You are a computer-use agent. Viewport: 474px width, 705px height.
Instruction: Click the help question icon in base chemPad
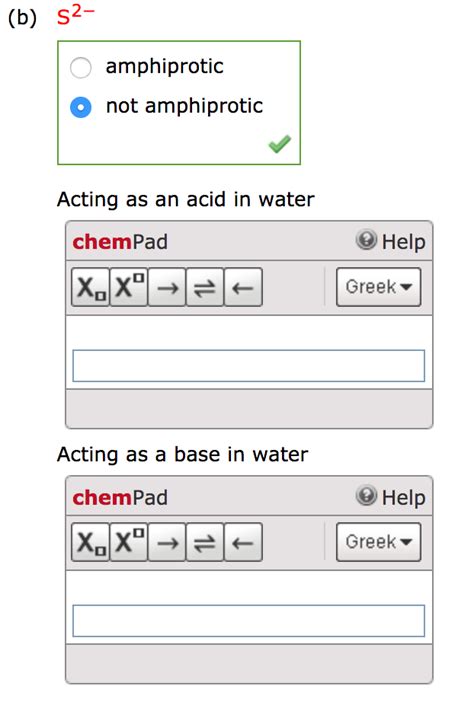click(366, 495)
